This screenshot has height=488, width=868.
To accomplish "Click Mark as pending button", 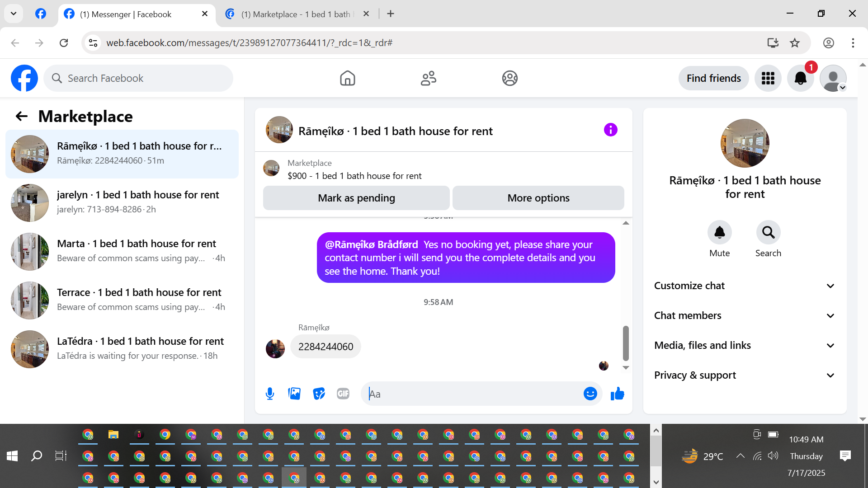I will (x=356, y=198).
